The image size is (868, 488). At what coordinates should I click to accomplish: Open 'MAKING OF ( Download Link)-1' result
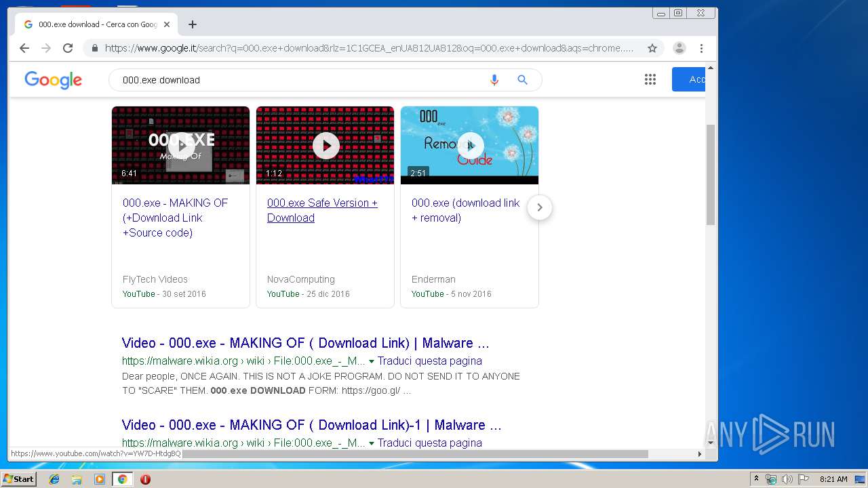click(x=311, y=425)
